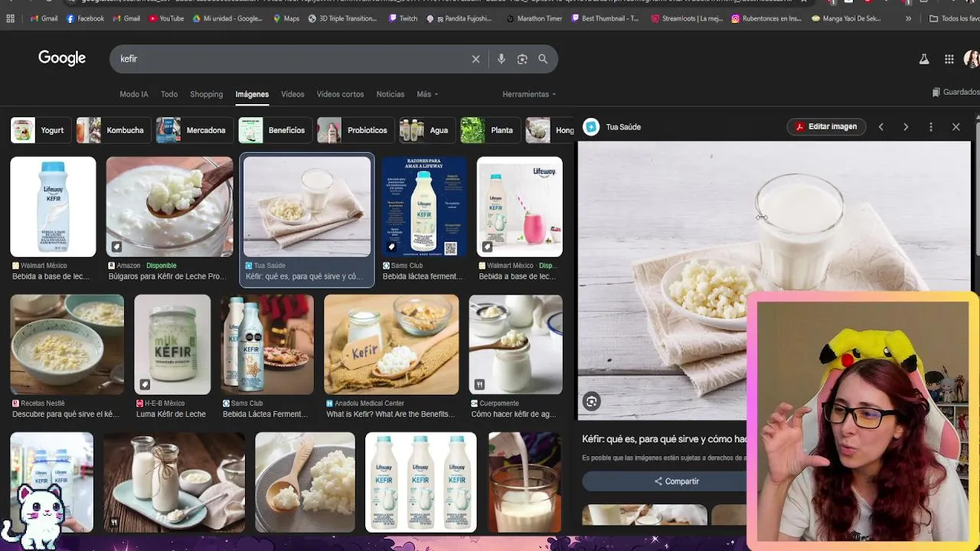The width and height of the screenshot is (980, 551).
Task: Filter images by Planta chip
Action: (489, 130)
